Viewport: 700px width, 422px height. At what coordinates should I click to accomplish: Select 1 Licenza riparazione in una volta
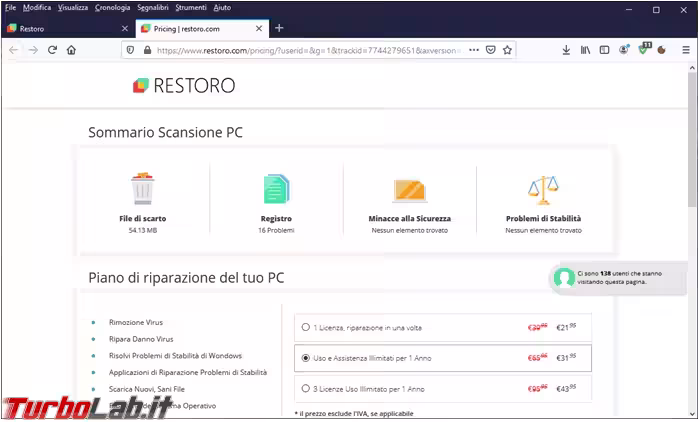(x=305, y=327)
